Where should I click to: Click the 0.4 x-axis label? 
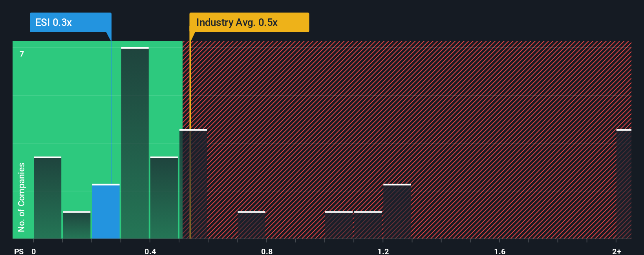(x=150, y=251)
